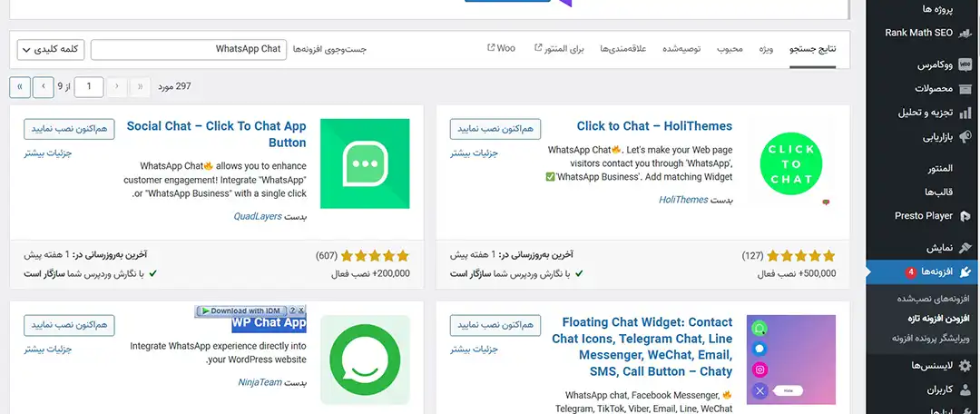Click the Social Chat plugin green logo

(365, 163)
